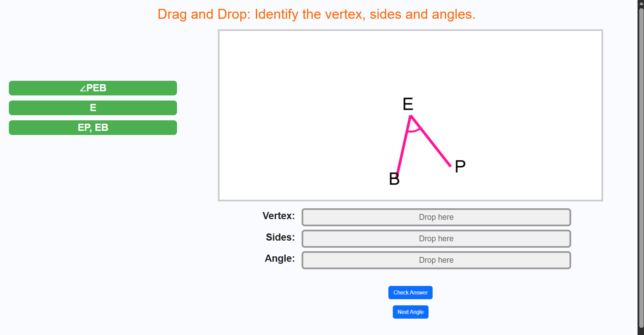Click the orange Drag and Drop heading

(316, 14)
